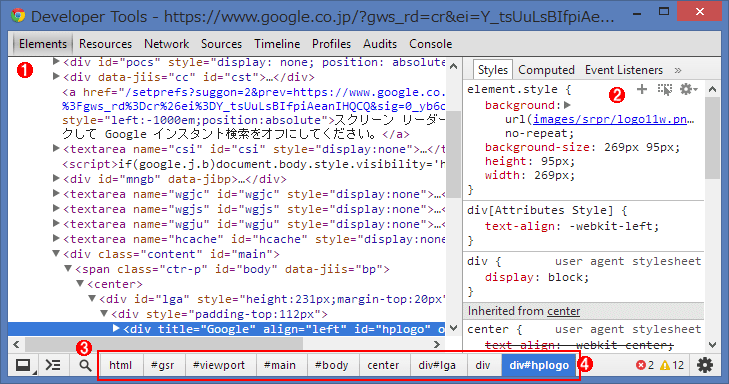Select the plain div breadcrumb

483,365
